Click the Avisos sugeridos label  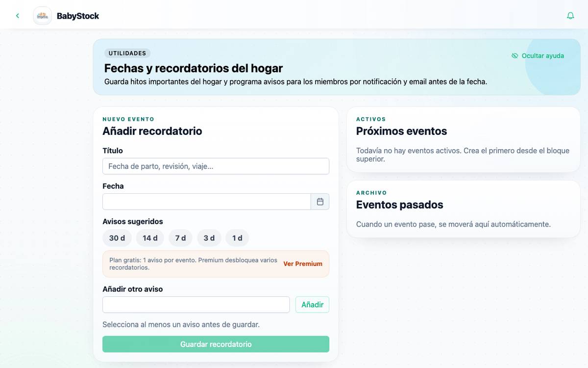(133, 221)
